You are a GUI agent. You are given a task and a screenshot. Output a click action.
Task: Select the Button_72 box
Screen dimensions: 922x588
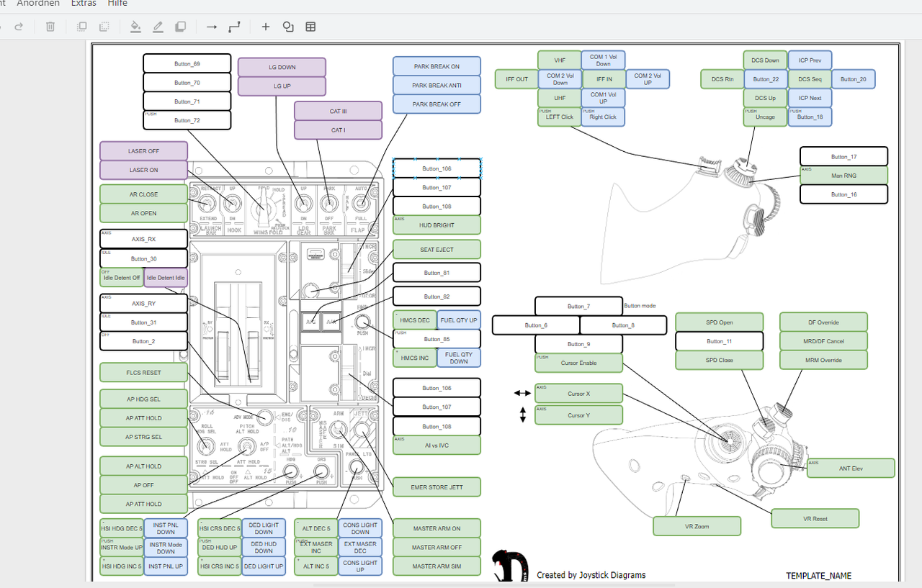click(x=187, y=120)
